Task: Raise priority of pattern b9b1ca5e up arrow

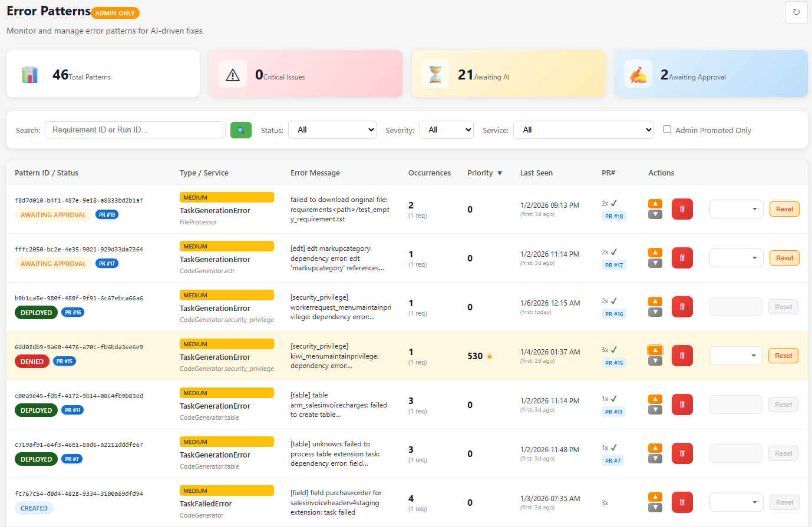Action: tap(655, 301)
